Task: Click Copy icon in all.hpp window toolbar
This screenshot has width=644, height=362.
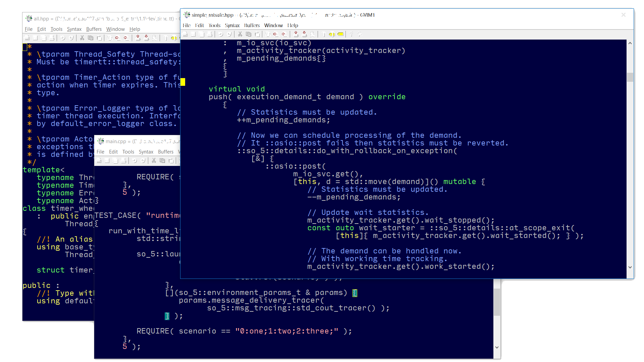Action: 91,38
